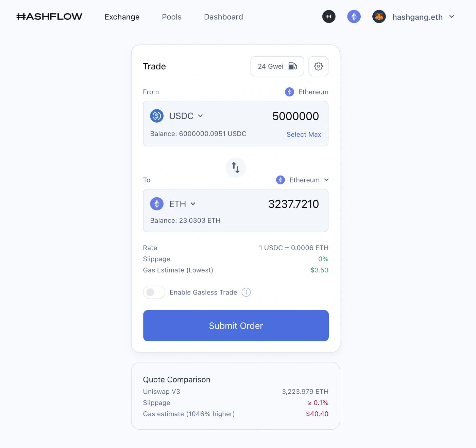Toggle Enable Gasless Trade switch
Viewport: 476px width, 448px height.
(154, 292)
